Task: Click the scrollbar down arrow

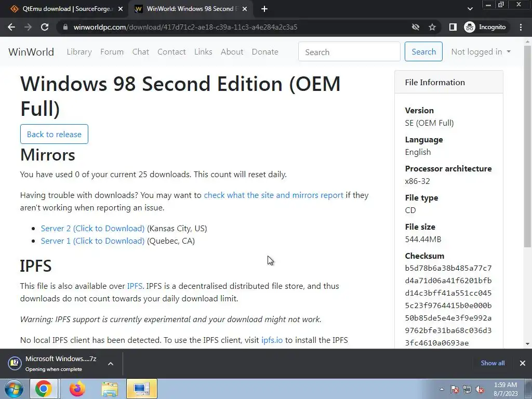Action: click(527, 344)
